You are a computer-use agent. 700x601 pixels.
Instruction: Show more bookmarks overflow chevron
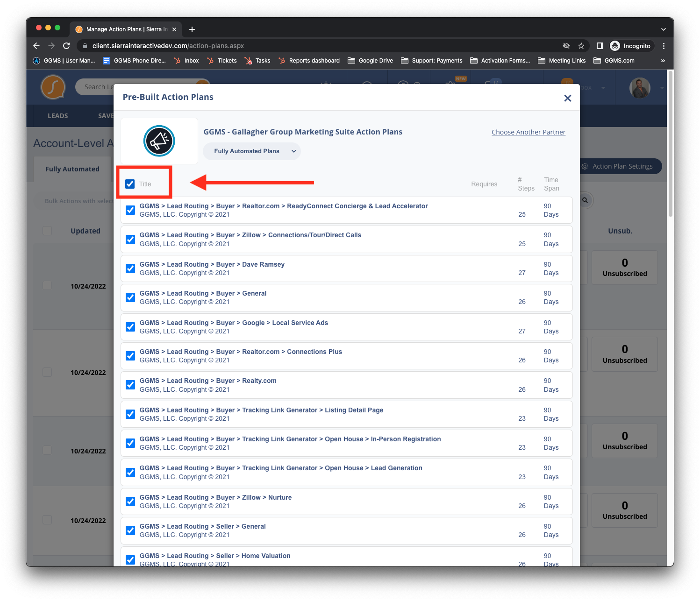coord(663,61)
